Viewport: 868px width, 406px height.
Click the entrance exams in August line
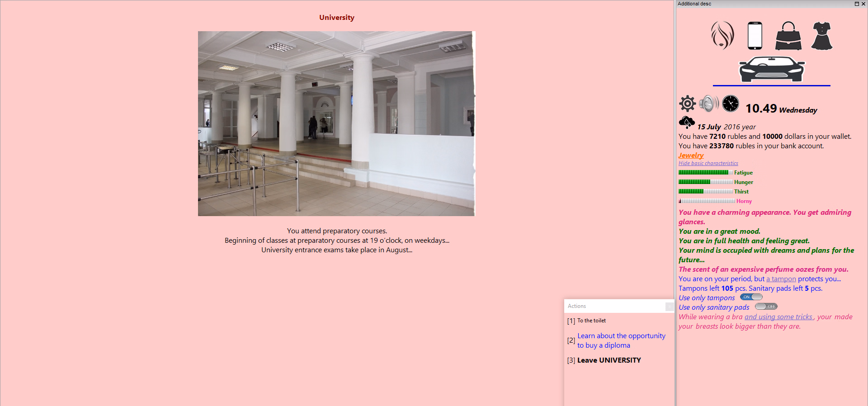point(337,250)
